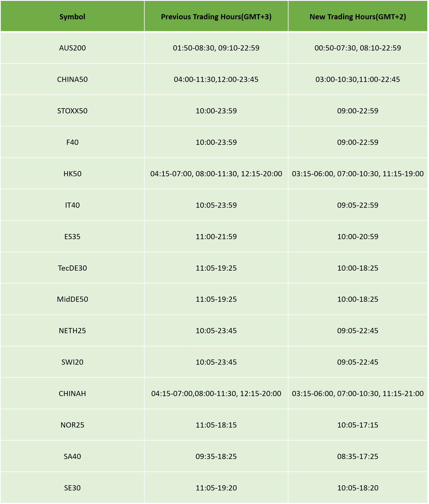Click NOR25 new hours 10:05-17:15

(x=358, y=425)
